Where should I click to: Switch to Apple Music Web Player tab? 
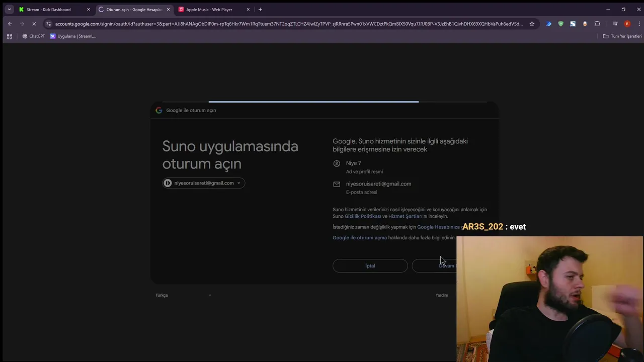pyautogui.click(x=209, y=10)
